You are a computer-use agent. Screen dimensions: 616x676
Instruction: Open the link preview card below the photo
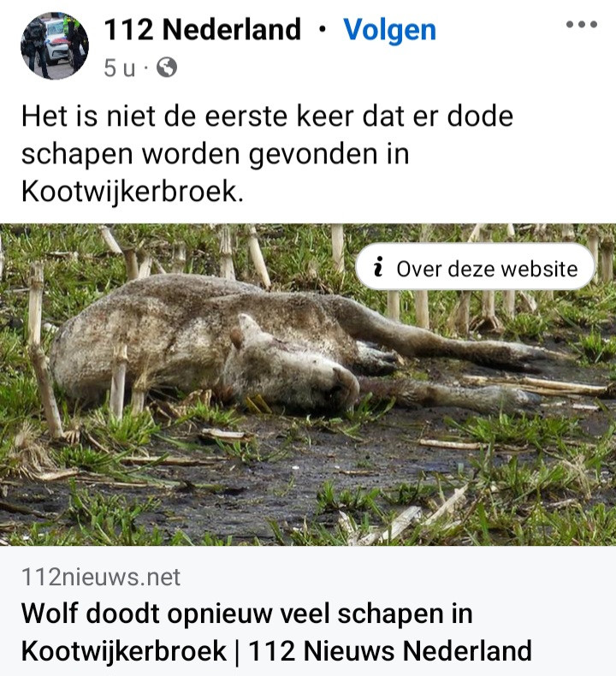coord(308,611)
